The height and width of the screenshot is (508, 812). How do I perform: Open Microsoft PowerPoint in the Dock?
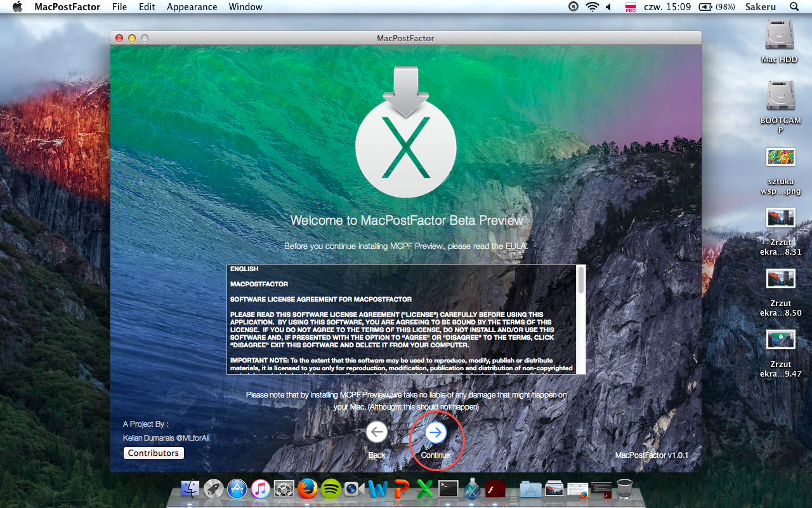click(x=402, y=489)
